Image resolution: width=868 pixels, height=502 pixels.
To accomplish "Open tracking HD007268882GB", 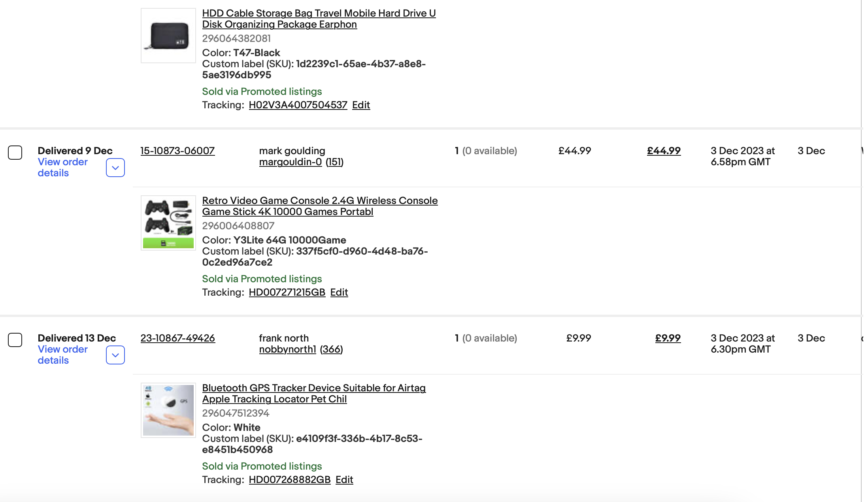I will (x=290, y=479).
